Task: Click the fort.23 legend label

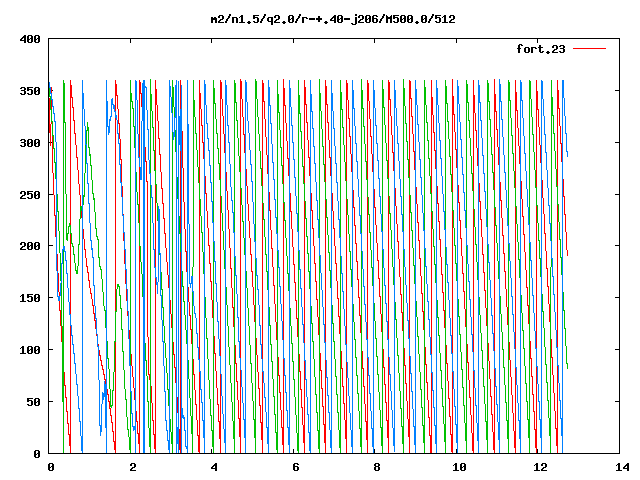Action: coord(541,49)
